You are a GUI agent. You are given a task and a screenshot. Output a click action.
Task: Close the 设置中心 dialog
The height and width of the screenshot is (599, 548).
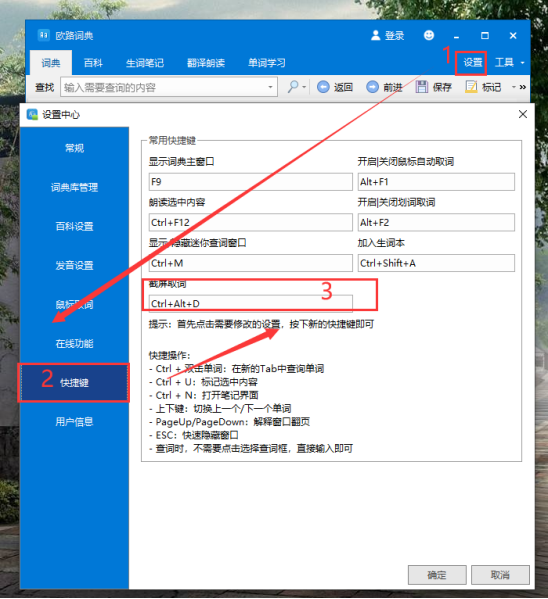pos(522,114)
